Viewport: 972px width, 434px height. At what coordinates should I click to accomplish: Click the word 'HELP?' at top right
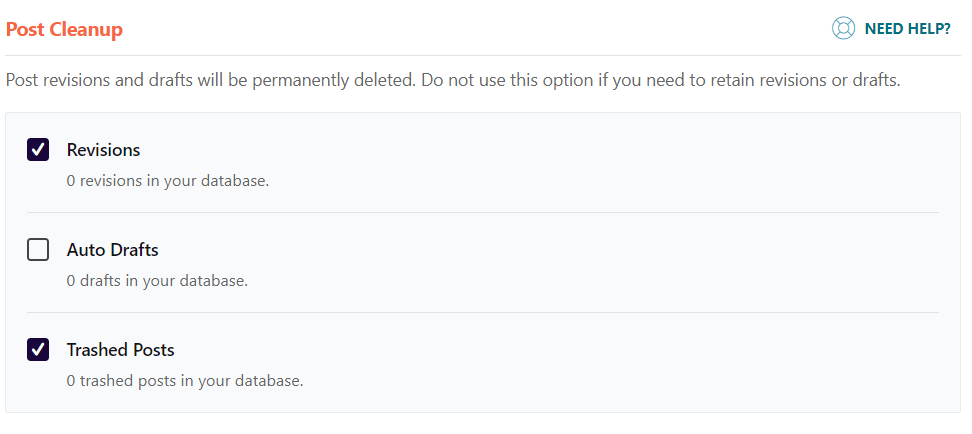tap(929, 29)
